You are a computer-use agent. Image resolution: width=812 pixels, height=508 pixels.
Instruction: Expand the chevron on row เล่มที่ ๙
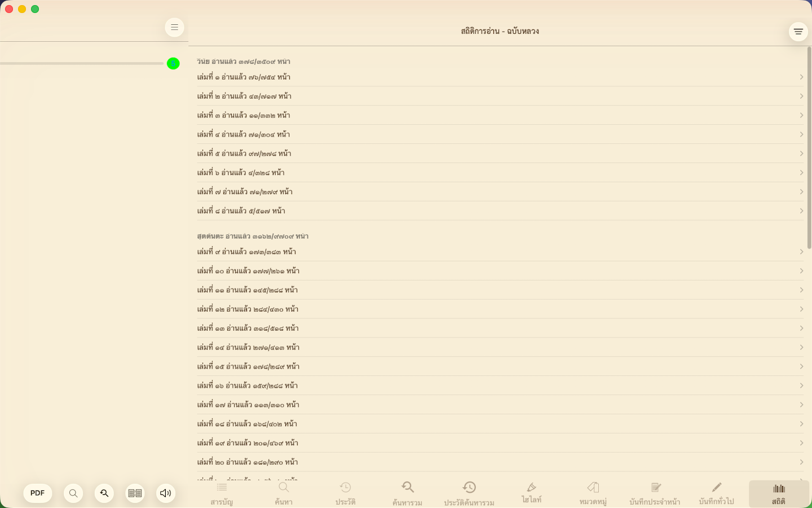[801, 252]
